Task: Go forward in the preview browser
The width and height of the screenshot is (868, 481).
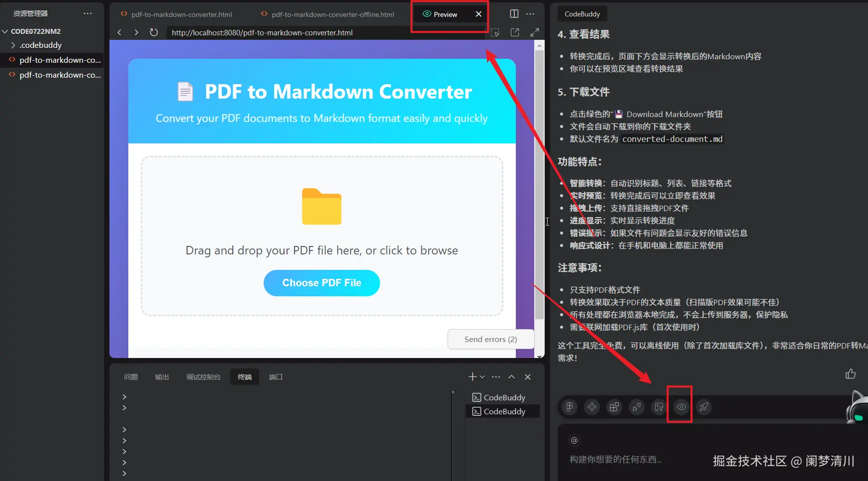Action: pos(136,32)
